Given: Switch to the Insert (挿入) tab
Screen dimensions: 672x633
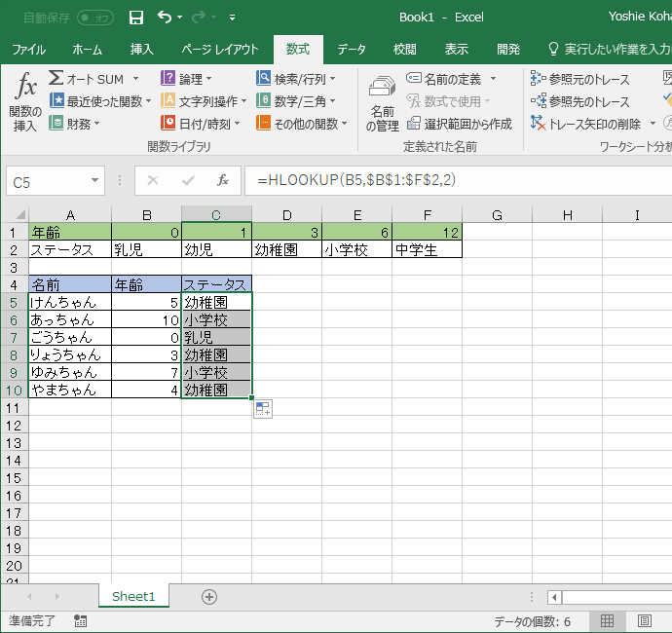Looking at the screenshot, I should pyautogui.click(x=141, y=50).
